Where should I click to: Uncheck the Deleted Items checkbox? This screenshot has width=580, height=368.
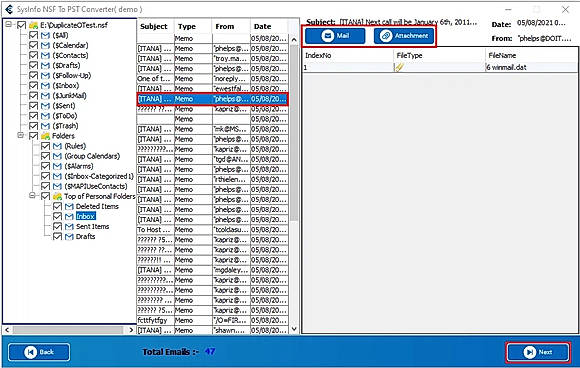click(57, 206)
